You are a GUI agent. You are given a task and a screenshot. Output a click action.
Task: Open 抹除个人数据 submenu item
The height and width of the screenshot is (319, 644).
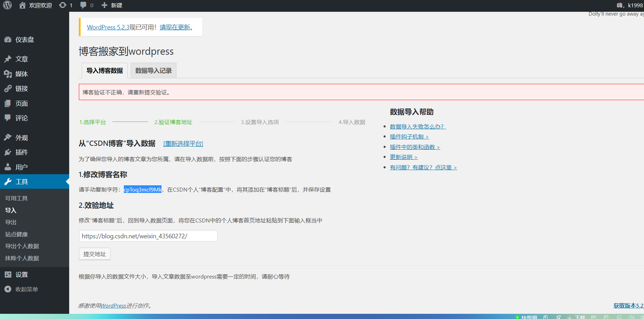click(x=22, y=258)
